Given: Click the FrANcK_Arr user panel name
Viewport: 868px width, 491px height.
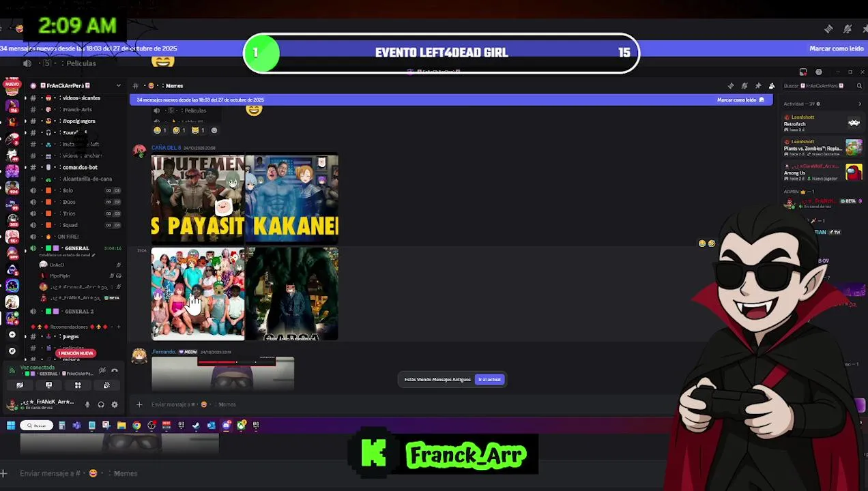Looking at the screenshot, I should (x=48, y=402).
